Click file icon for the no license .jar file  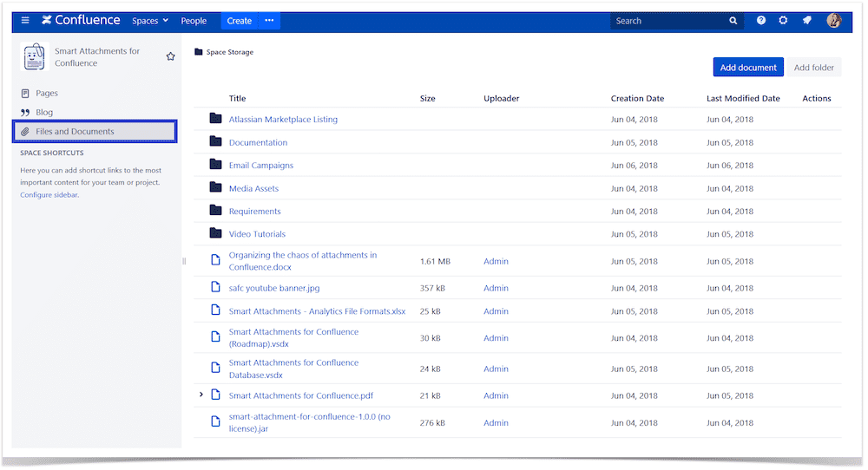[x=215, y=422]
